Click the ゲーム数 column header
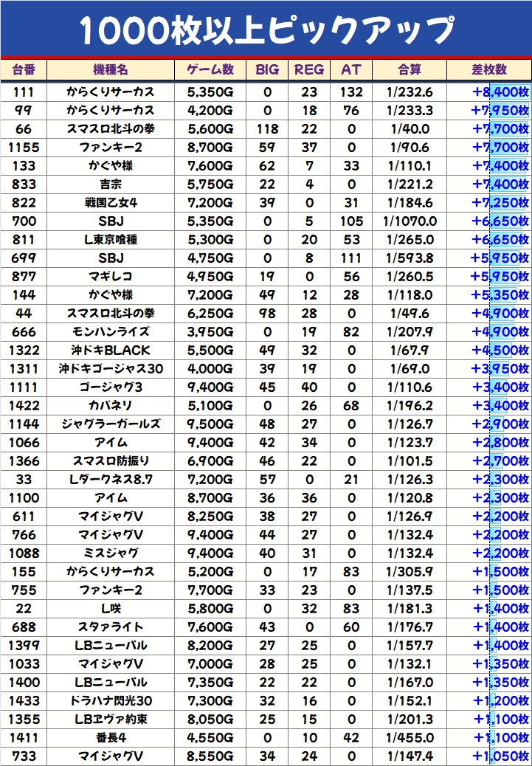The width and height of the screenshot is (532, 766). (x=210, y=70)
